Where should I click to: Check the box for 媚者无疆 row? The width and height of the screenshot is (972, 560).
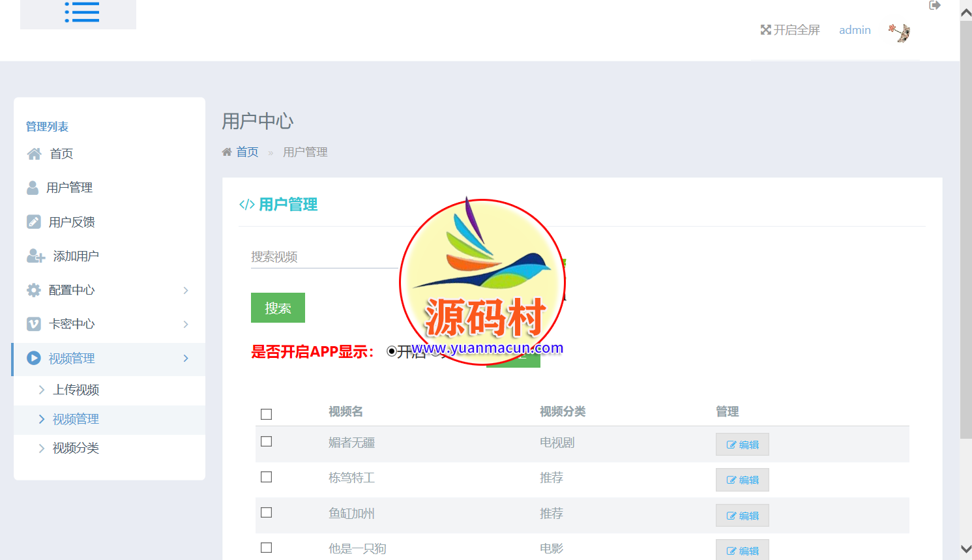(x=266, y=441)
